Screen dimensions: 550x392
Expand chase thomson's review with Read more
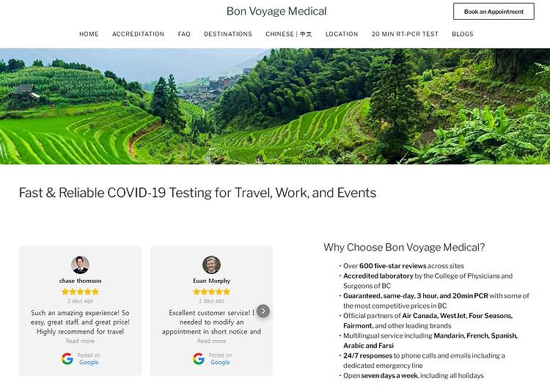tap(81, 341)
